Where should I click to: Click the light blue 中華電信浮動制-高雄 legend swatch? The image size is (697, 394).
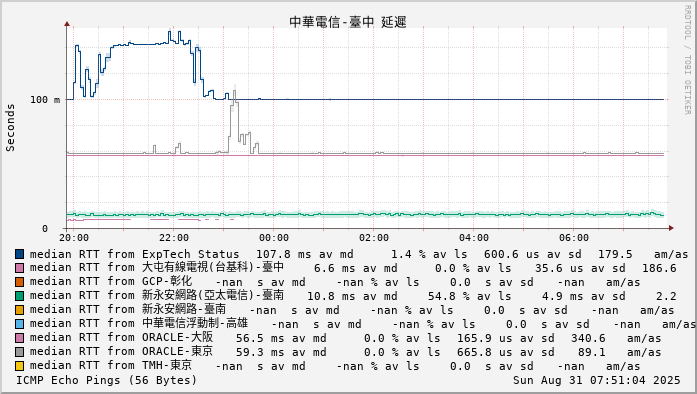20,324
